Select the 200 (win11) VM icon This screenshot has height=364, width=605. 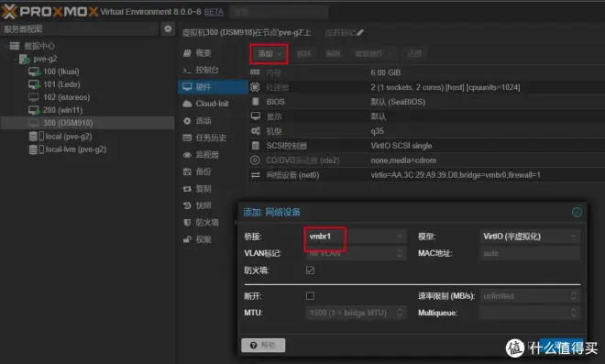tap(34, 110)
